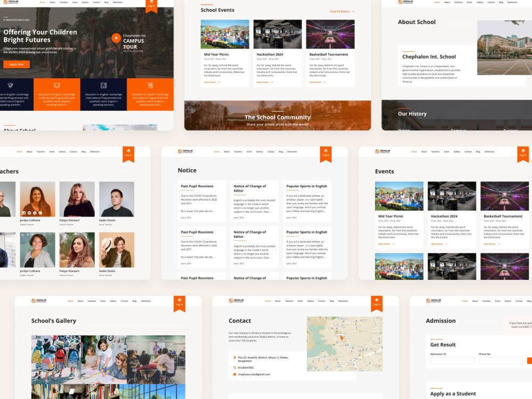Select Gallery in the Notice page navigation
This screenshot has height=399, width=532.
pyautogui.click(x=260, y=152)
